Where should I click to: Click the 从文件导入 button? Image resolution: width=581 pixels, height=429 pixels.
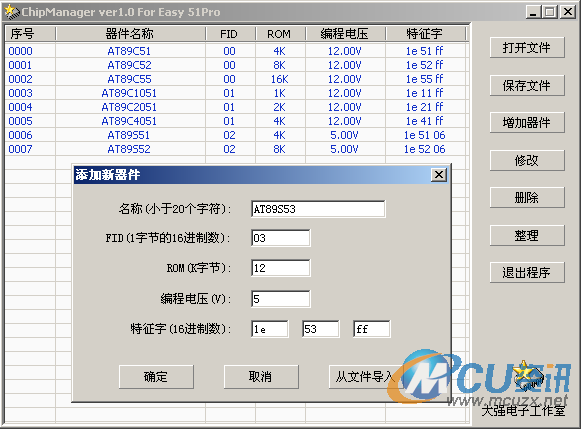coord(365,377)
